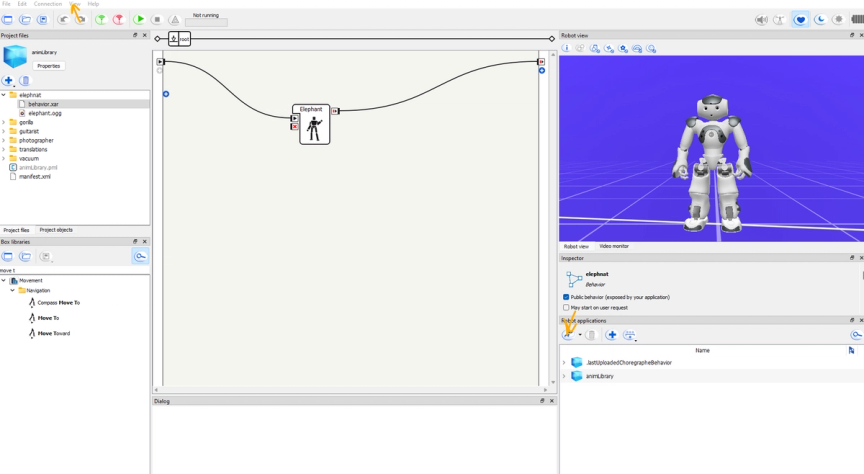Create new box library icon

(7, 256)
